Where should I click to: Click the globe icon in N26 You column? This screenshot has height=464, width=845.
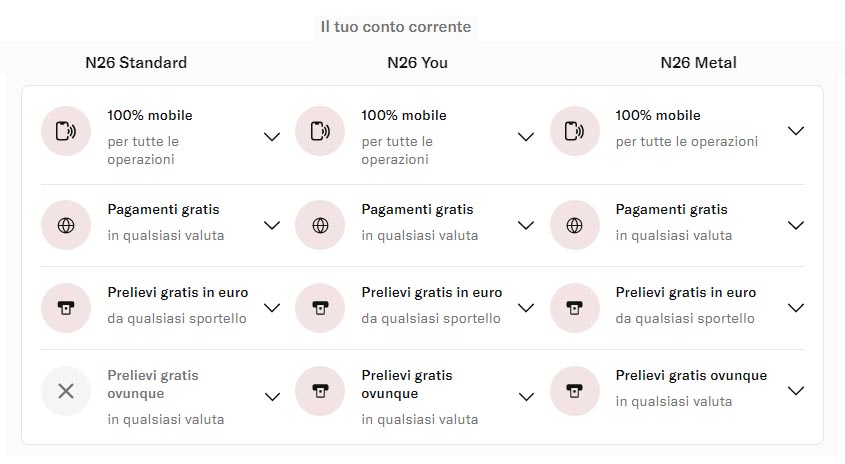point(320,225)
